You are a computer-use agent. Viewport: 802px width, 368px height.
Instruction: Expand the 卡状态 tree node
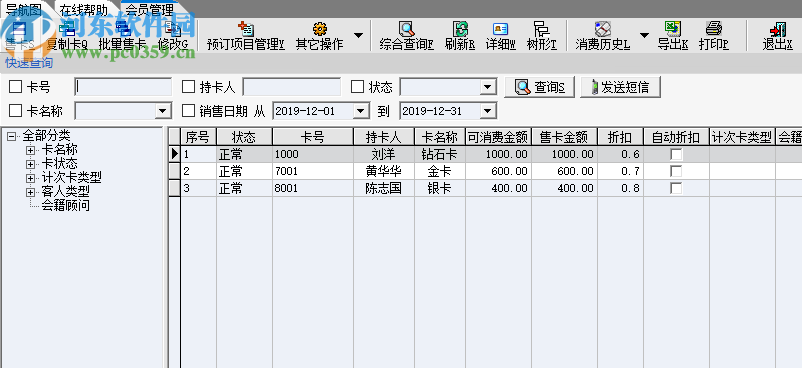31,164
